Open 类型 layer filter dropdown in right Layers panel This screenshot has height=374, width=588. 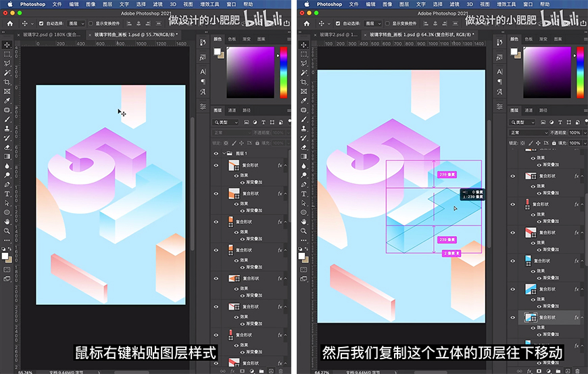[x=522, y=122]
